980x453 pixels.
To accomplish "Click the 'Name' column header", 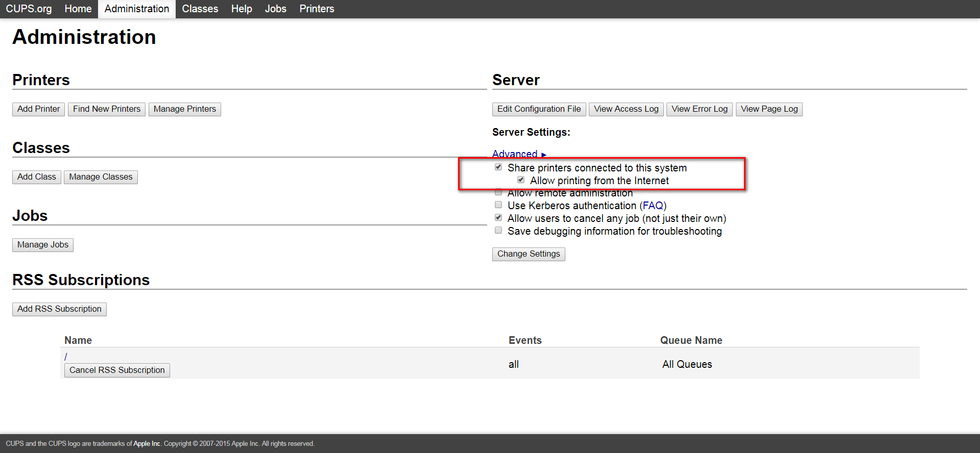I will click(x=78, y=340).
